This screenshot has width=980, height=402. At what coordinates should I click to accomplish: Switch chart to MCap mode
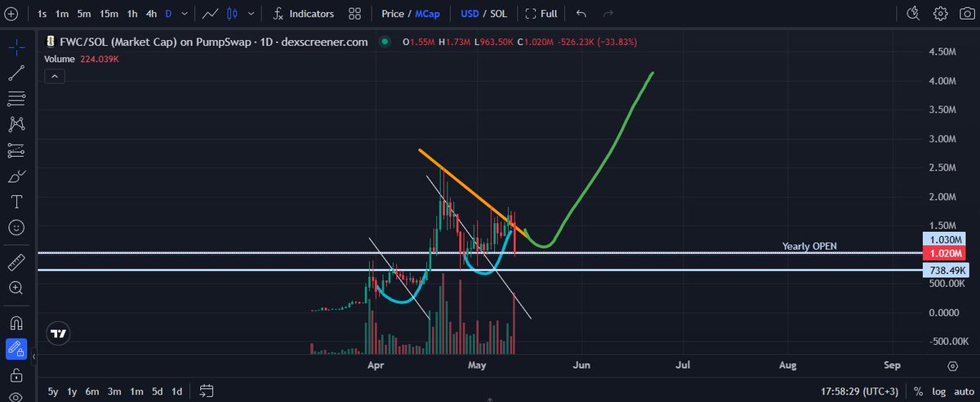[x=429, y=14]
